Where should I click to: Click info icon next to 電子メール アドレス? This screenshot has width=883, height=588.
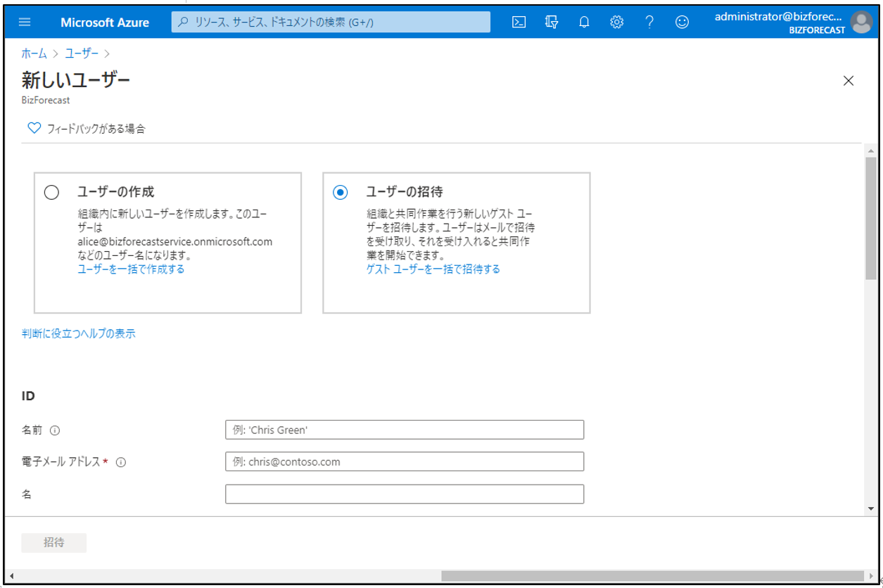[x=121, y=462]
